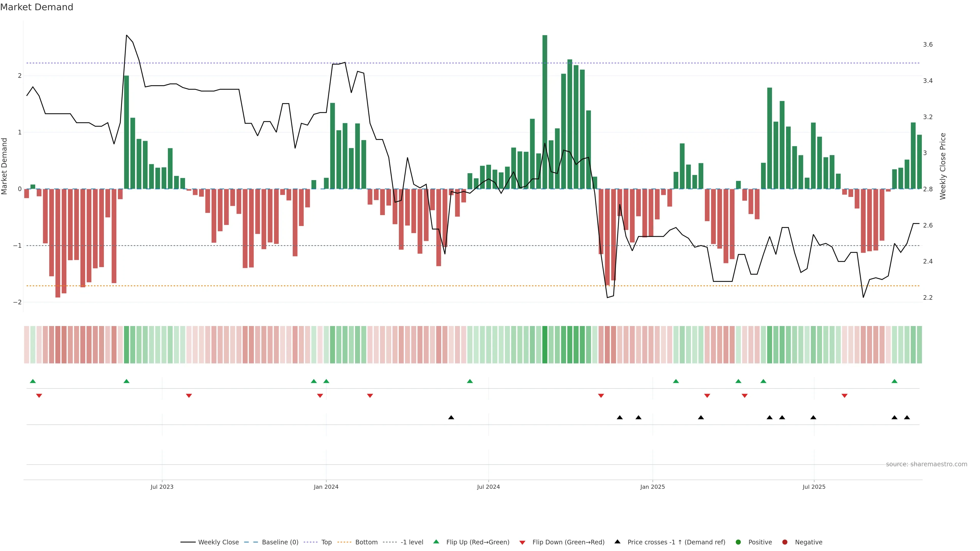980x551 pixels.
Task: Click the black Price crosses -1 legend triangle
Action: [x=617, y=542]
